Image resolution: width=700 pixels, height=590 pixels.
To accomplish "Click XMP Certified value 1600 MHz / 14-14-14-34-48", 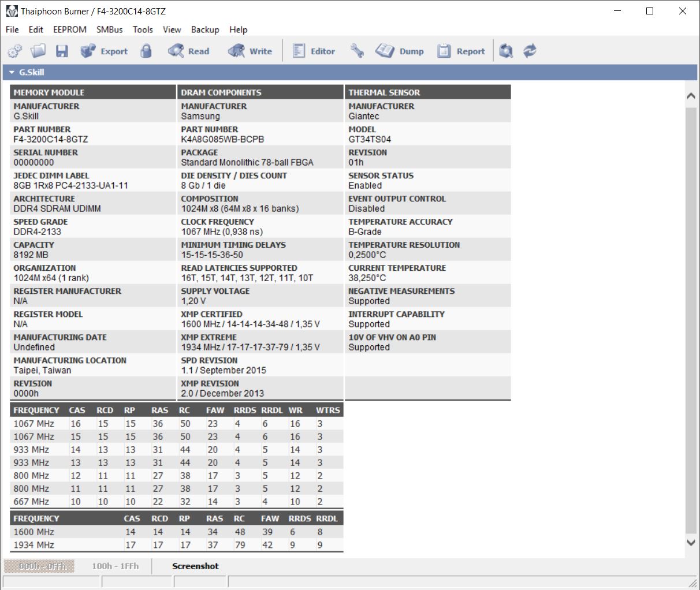I will [x=250, y=324].
